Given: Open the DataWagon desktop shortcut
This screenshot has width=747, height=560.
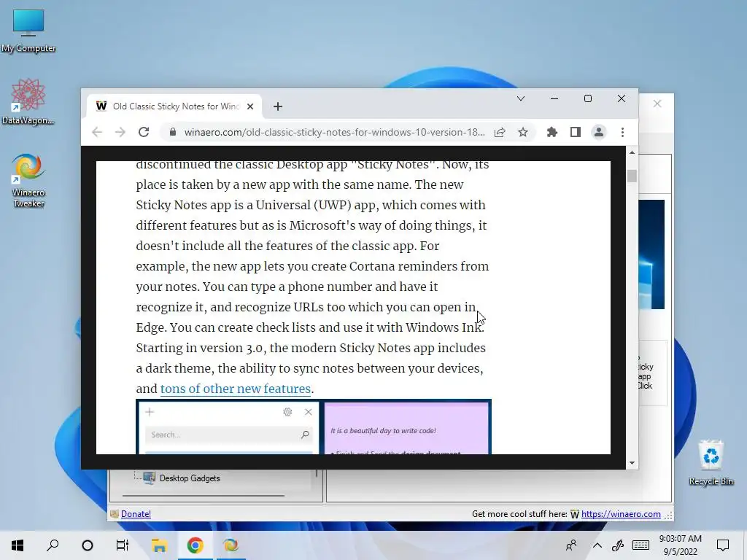Looking at the screenshot, I should 28,102.
